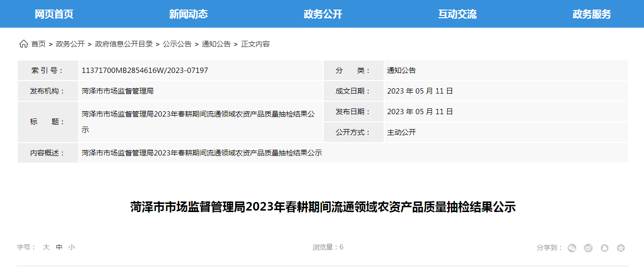Click the 分享到 label

point(549,248)
